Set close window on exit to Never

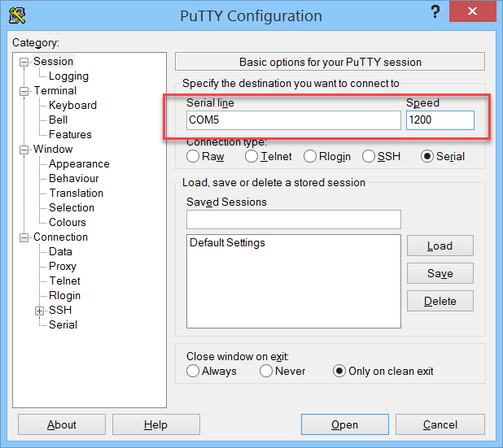(266, 371)
